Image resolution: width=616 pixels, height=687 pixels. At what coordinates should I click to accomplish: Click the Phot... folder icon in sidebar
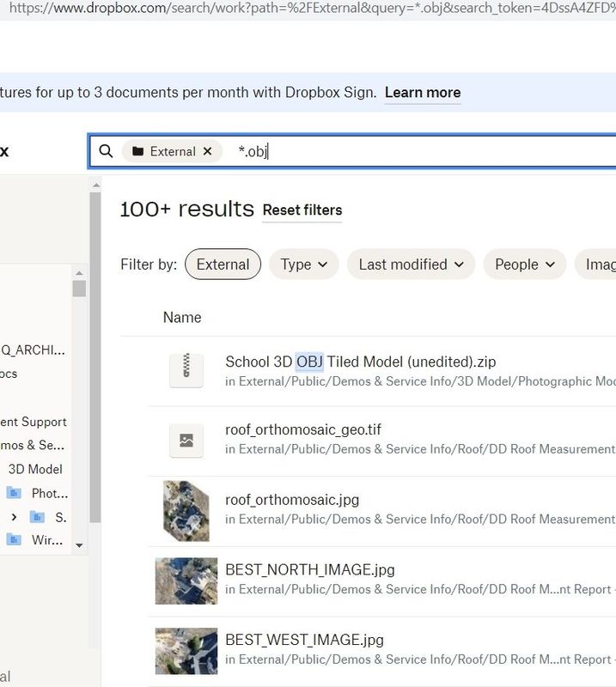[x=14, y=493]
